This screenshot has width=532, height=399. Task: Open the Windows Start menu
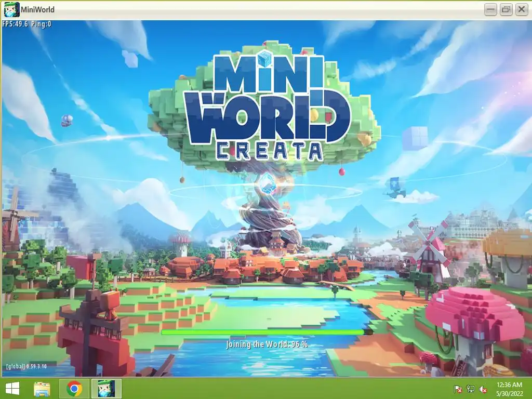tap(12, 389)
